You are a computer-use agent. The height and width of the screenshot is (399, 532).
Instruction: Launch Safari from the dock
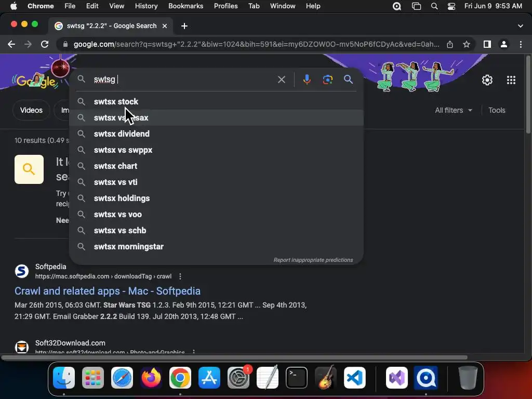[x=122, y=378]
